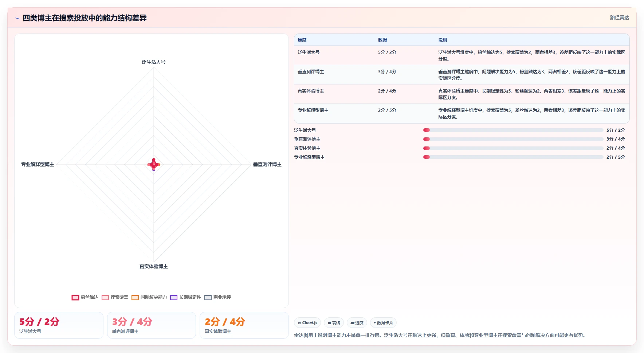
Task: Open the 2分 / 4分 真实体验博主 data card
Action: (x=244, y=325)
